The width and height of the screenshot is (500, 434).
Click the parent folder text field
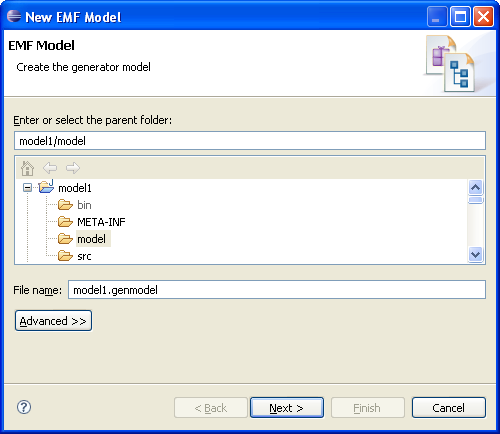(250, 141)
